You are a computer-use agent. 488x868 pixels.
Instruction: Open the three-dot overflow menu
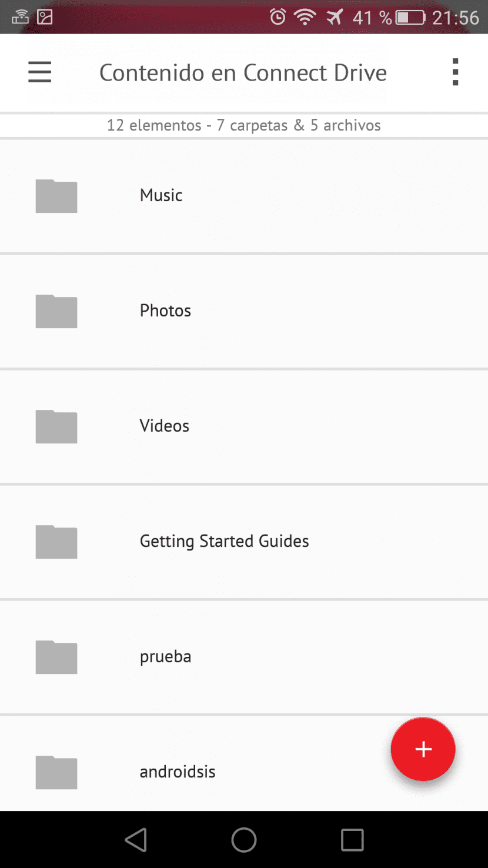[455, 72]
